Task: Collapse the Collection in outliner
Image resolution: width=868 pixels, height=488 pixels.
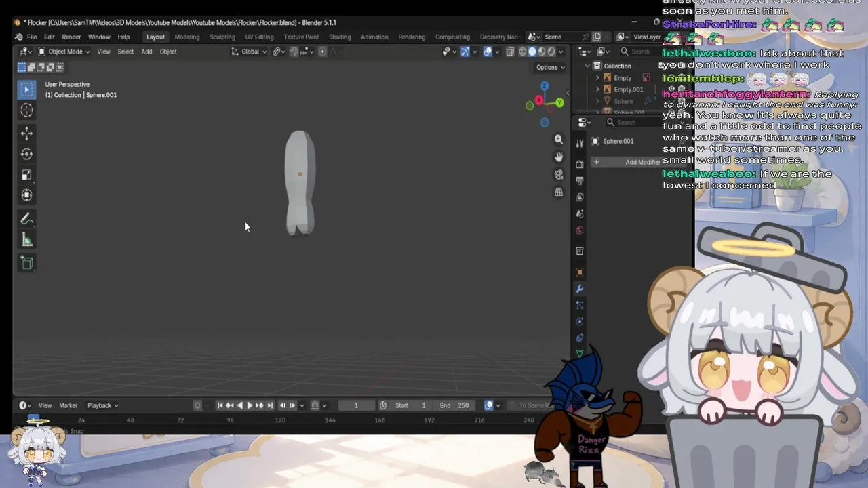Action: pyautogui.click(x=587, y=66)
